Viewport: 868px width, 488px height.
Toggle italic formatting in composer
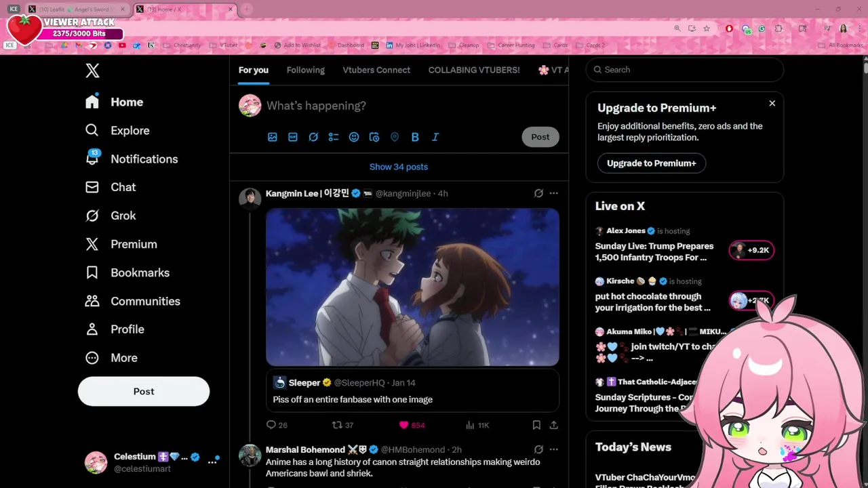[435, 137]
